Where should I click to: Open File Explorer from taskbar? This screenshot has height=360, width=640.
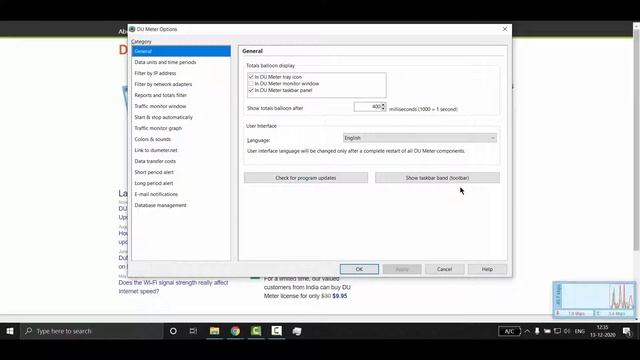[215, 331]
